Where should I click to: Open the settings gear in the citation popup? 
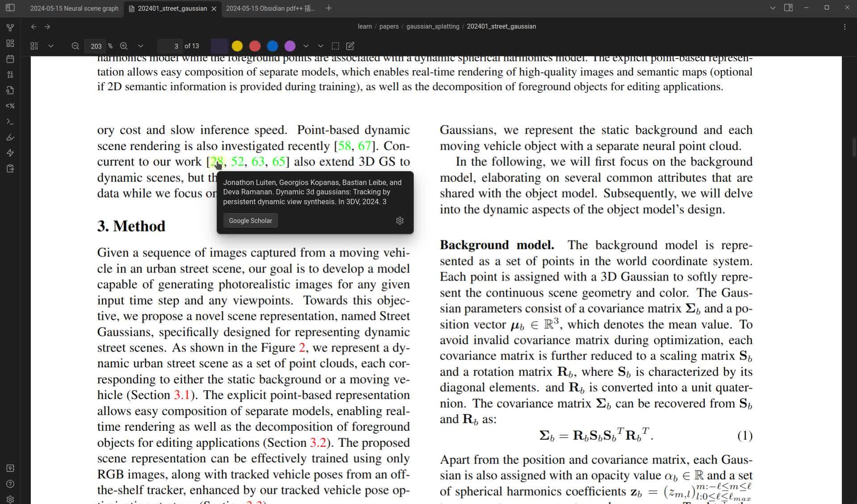[x=400, y=221]
